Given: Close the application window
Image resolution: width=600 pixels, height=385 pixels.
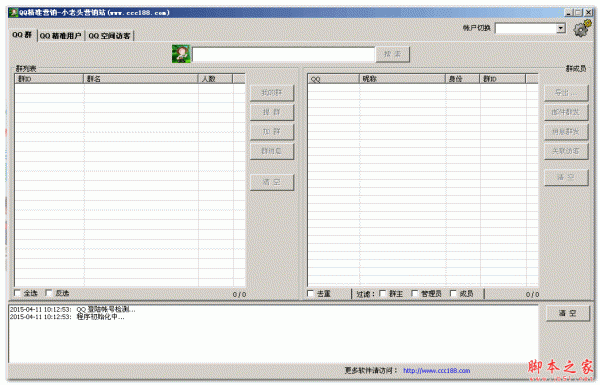Looking at the screenshot, I should pos(589,13).
